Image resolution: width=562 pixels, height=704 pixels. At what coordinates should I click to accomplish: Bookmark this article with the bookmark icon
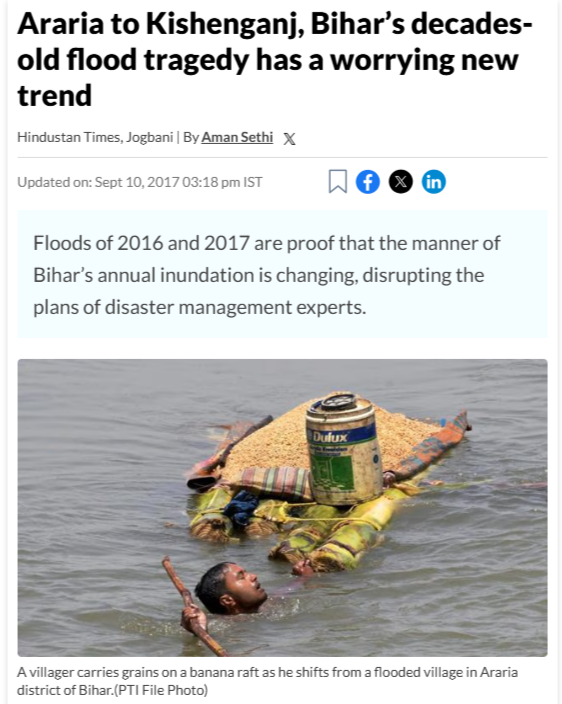tap(338, 181)
